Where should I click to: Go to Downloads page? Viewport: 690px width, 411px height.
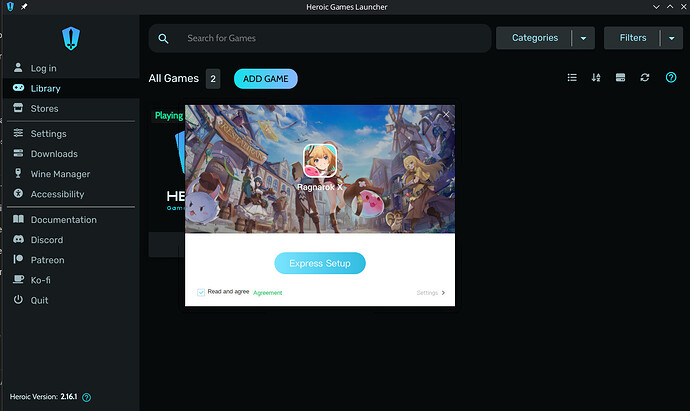pyautogui.click(x=54, y=154)
